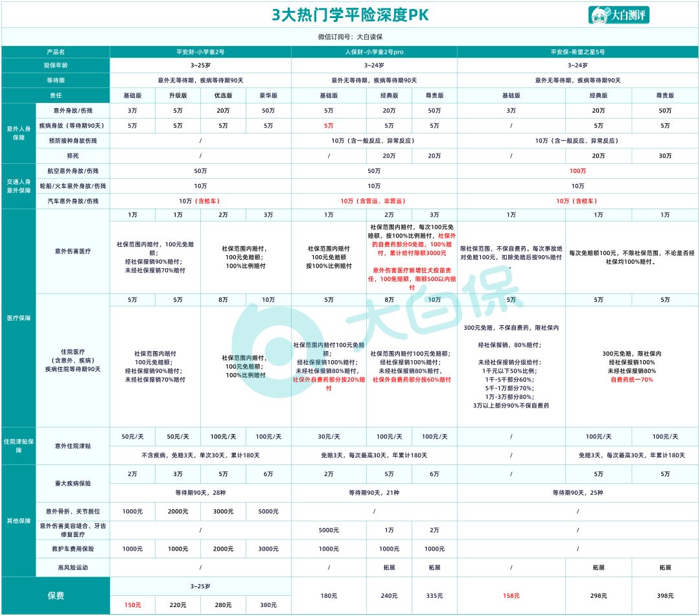Select the red 150元 premium
700x616 pixels.
pos(133,605)
